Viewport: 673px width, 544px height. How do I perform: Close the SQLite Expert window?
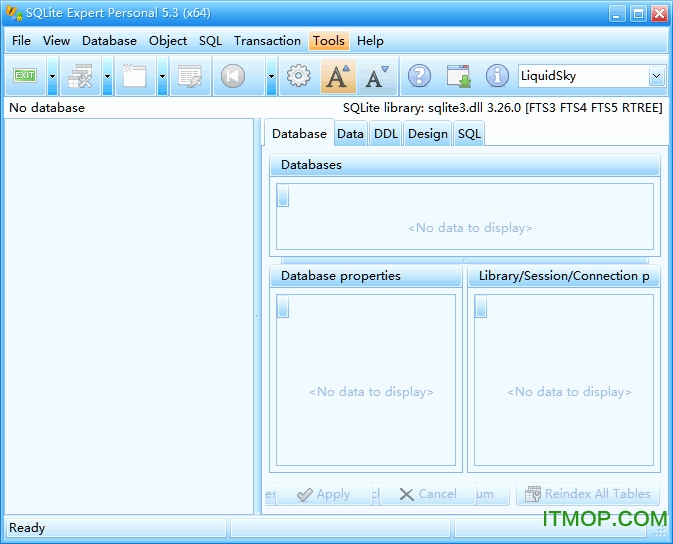[659, 14]
